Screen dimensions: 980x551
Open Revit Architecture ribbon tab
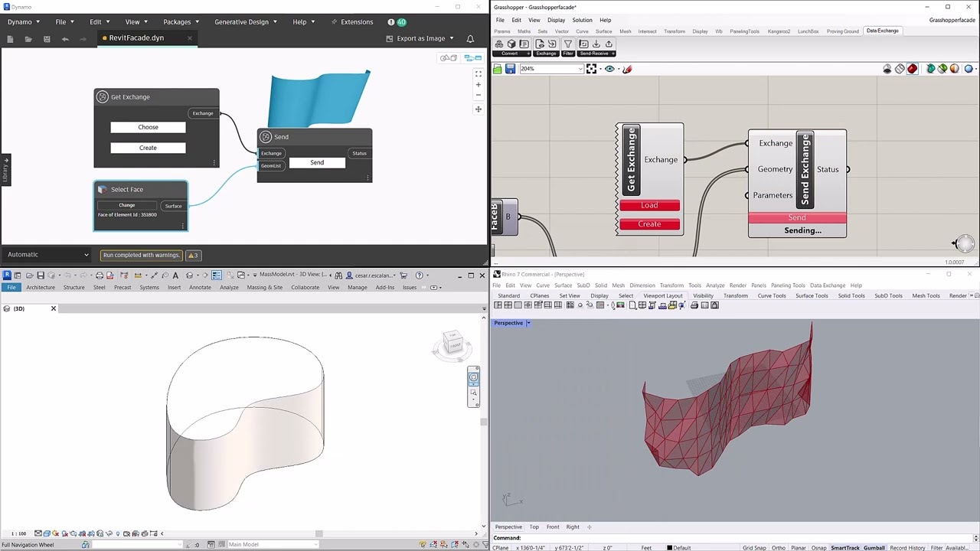(41, 287)
